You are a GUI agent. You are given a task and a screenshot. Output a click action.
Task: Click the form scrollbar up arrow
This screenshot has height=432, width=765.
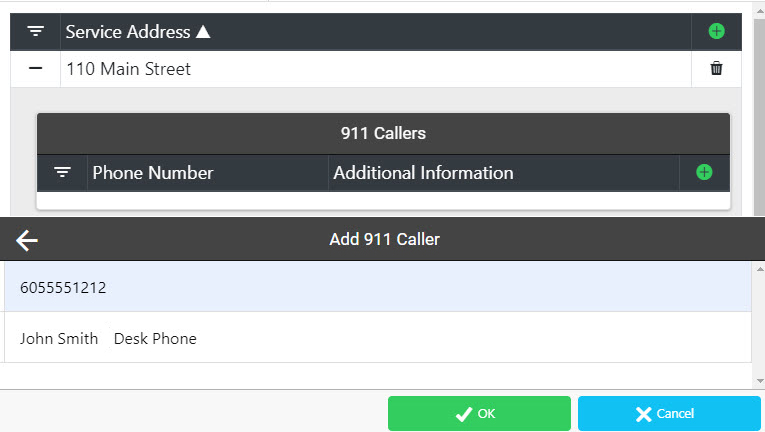pyautogui.click(x=760, y=269)
